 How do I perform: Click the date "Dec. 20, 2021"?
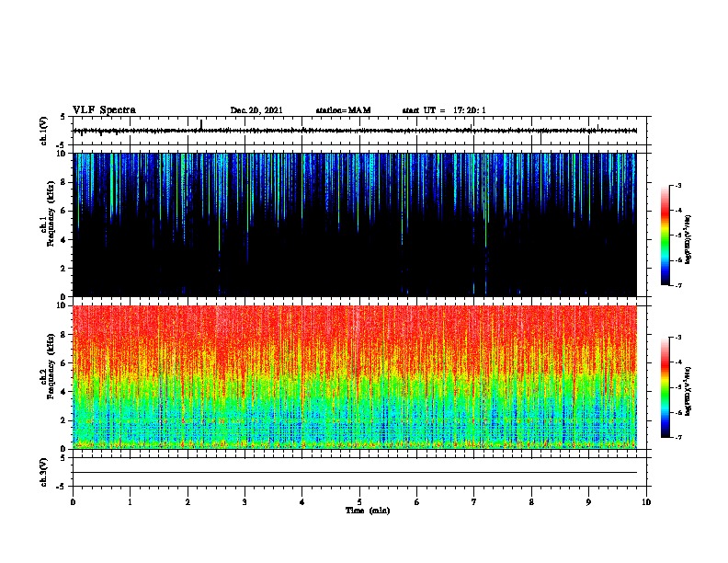pyautogui.click(x=256, y=110)
